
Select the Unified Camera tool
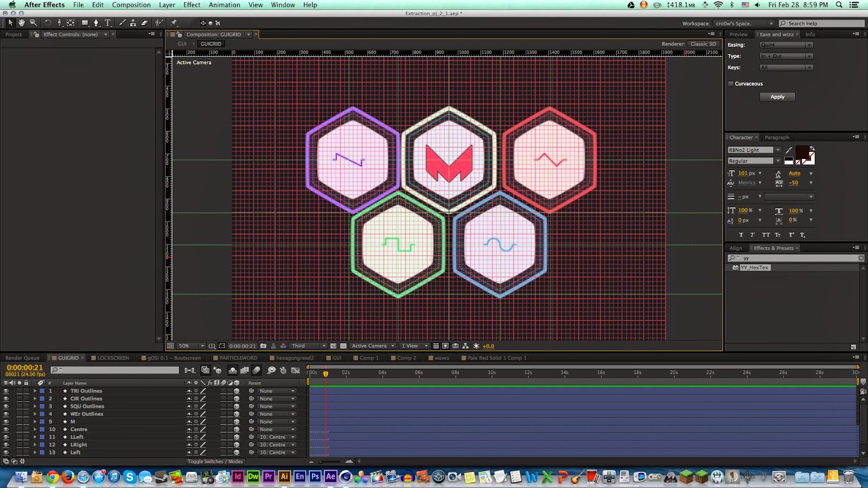[59, 23]
